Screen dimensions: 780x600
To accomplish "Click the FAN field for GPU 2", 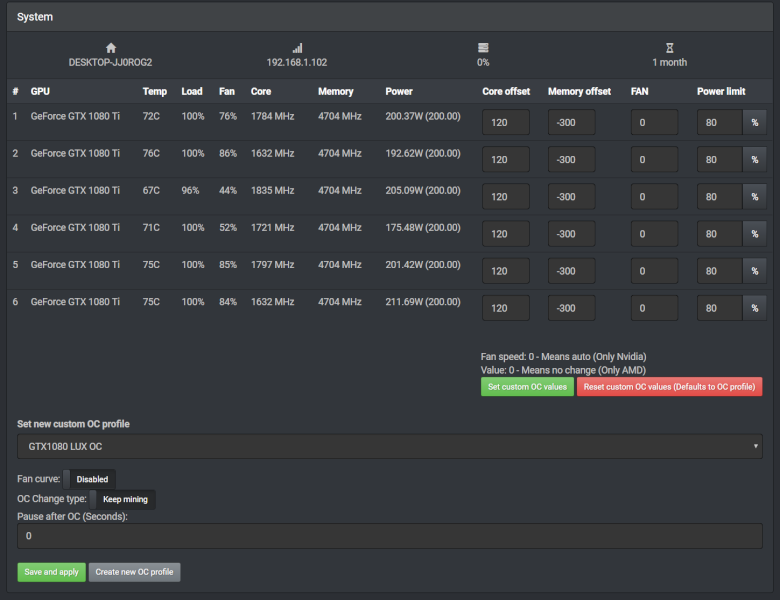I will (655, 160).
